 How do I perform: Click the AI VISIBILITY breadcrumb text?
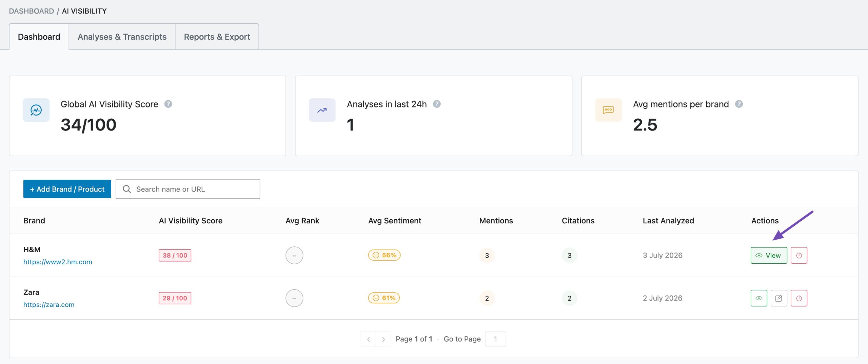pyautogui.click(x=84, y=11)
